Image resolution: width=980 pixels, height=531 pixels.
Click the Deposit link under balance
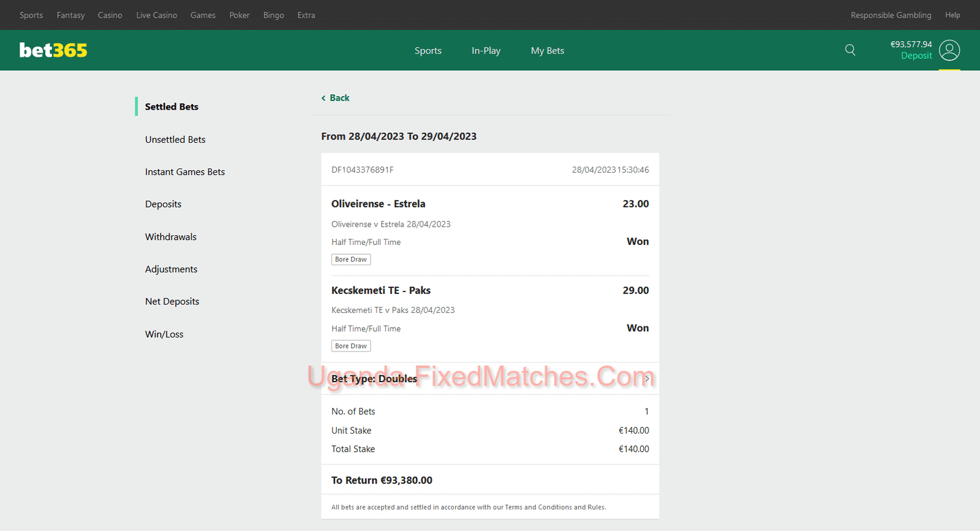point(916,56)
